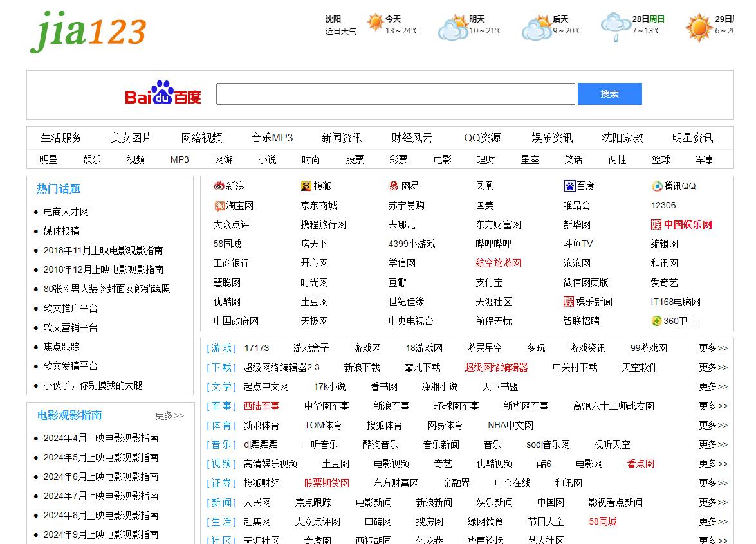The width and height of the screenshot is (756, 544).
Task: Open 网易 via its red icon
Action: pyautogui.click(x=394, y=186)
